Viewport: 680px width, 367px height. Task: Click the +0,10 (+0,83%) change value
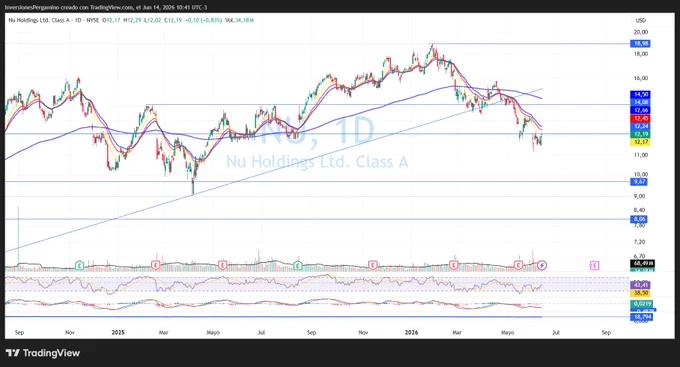(x=203, y=20)
